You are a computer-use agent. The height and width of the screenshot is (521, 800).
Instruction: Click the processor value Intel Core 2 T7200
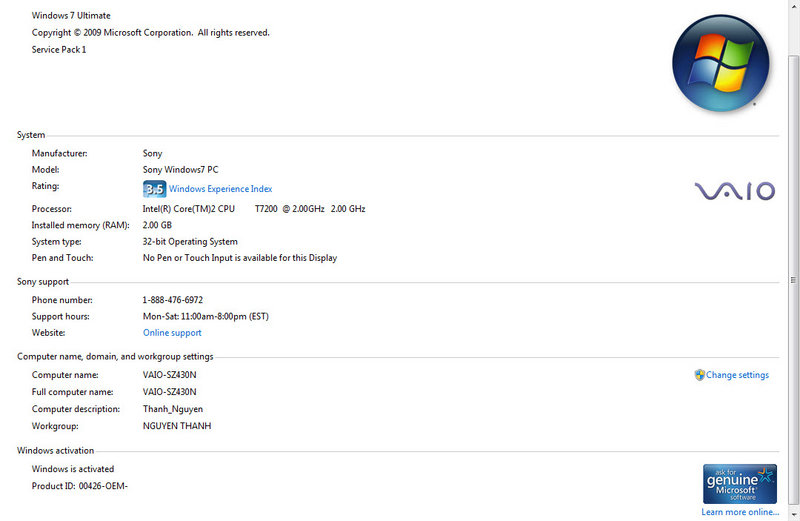pos(254,209)
